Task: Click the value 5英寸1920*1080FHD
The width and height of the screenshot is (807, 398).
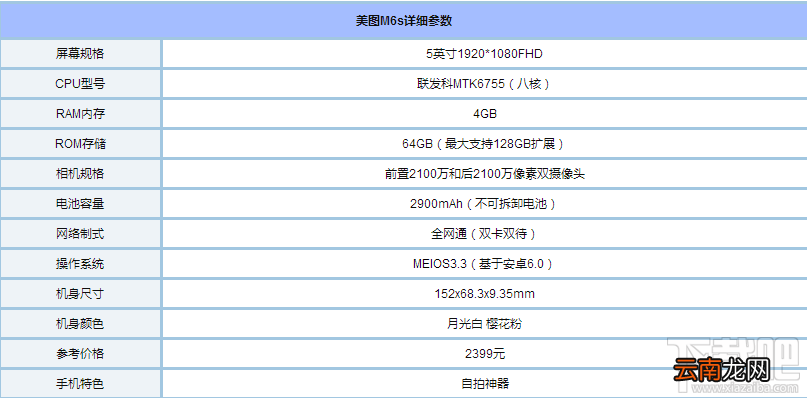Action: (x=484, y=54)
